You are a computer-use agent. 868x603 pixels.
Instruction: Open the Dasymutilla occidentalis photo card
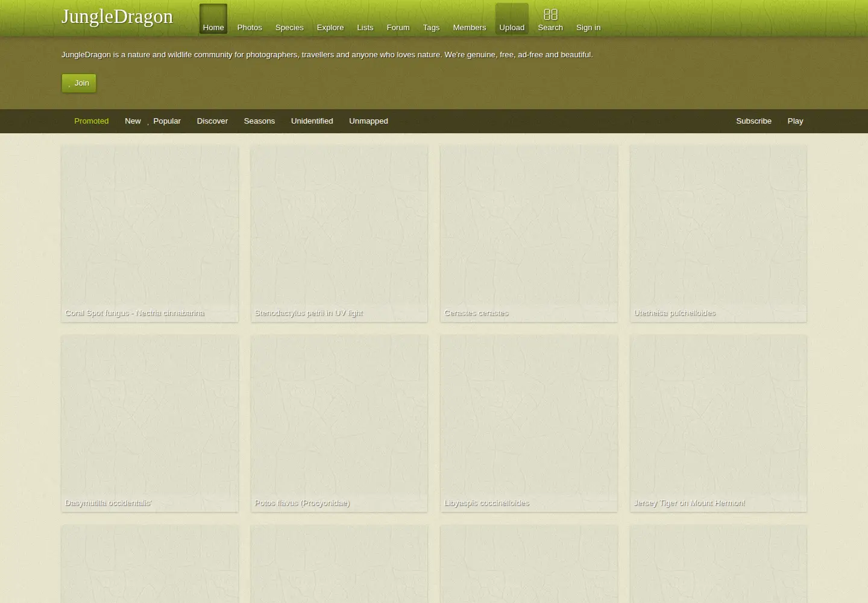point(149,423)
